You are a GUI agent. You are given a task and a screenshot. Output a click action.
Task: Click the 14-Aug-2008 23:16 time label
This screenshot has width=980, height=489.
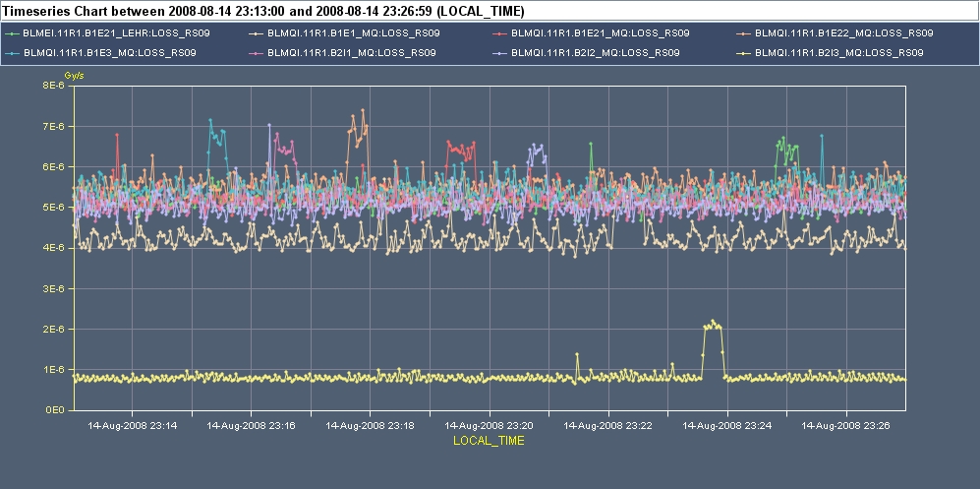(251, 425)
